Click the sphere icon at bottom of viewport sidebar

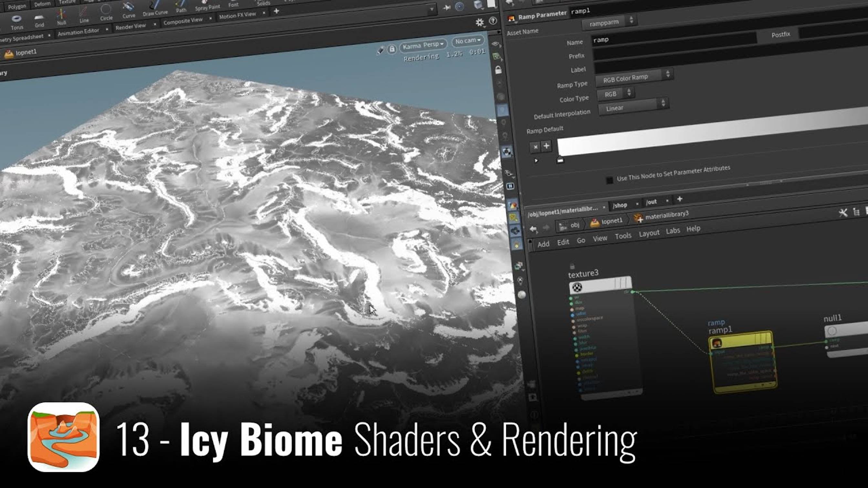pos(522,295)
